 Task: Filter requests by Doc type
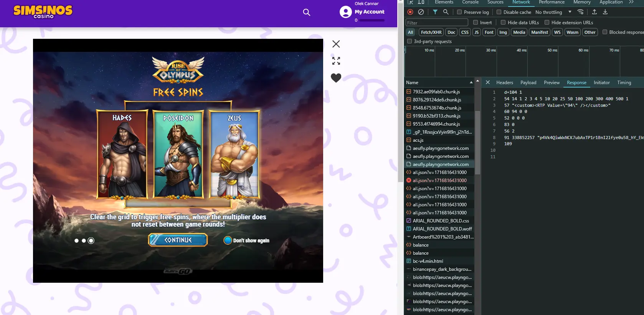pos(451,32)
